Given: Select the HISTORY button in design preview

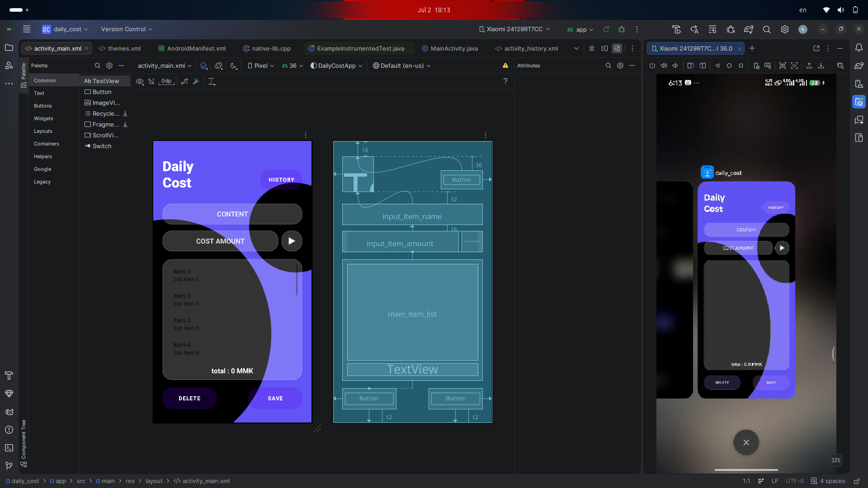Looking at the screenshot, I should pyautogui.click(x=281, y=180).
